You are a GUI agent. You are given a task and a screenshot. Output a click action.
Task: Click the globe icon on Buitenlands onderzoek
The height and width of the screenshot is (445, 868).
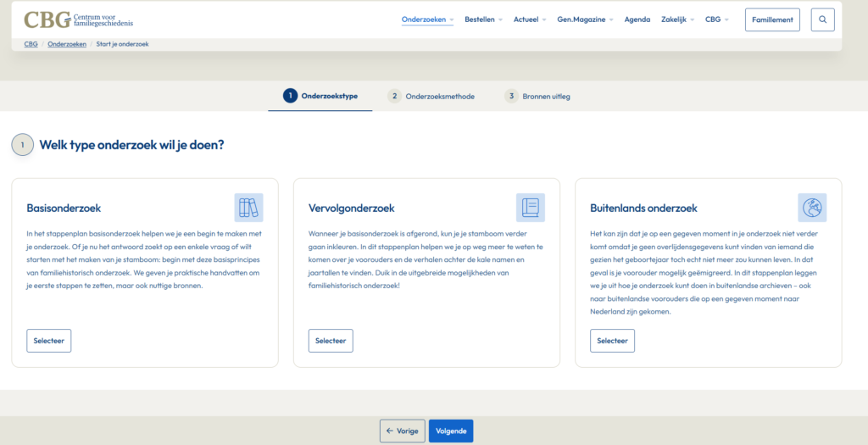pyautogui.click(x=812, y=208)
